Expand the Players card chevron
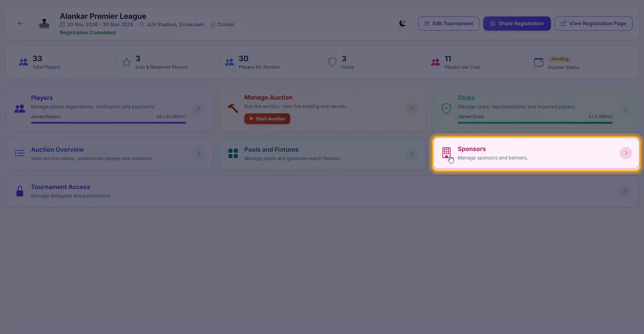 (198, 109)
